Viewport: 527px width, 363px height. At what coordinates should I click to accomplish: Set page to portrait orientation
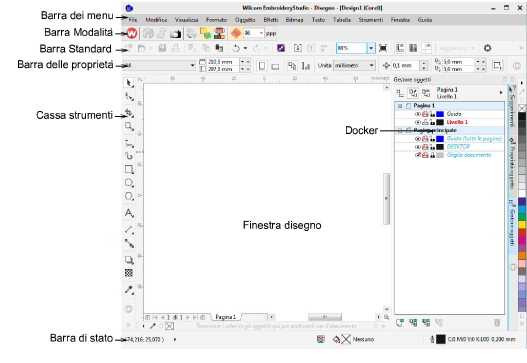[262, 66]
